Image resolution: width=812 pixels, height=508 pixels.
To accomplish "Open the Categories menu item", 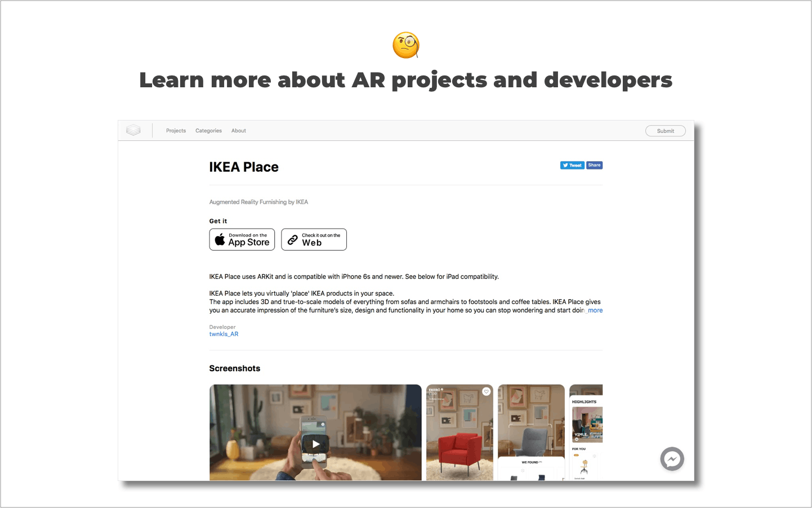I will [208, 131].
